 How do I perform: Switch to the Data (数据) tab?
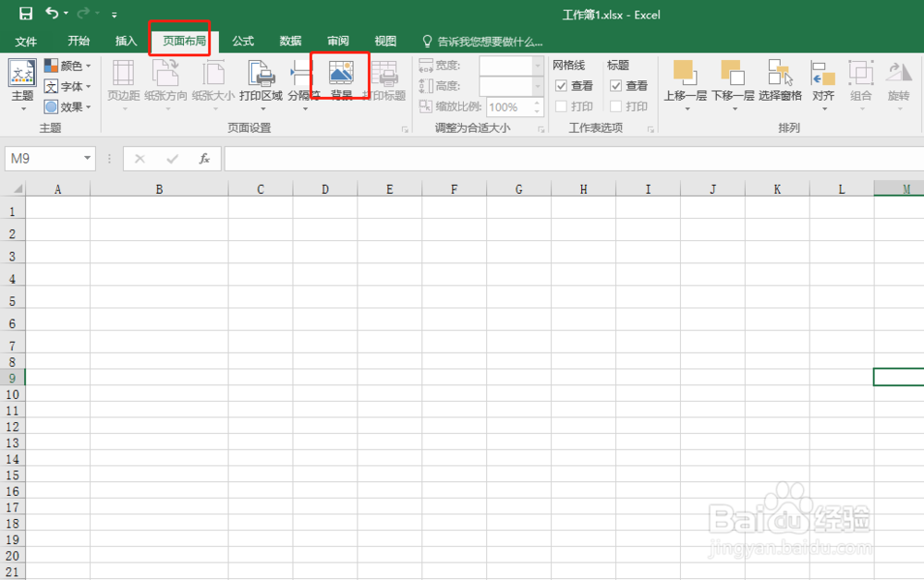[x=290, y=42]
